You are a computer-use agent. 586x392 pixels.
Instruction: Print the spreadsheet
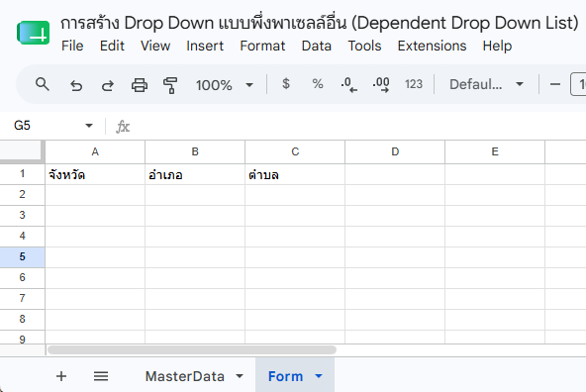[x=140, y=85]
